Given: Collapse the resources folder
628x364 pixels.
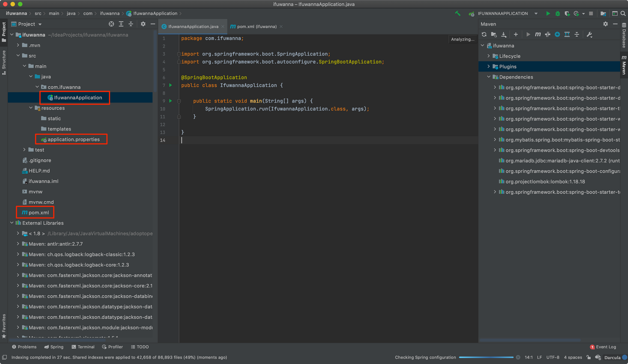Looking at the screenshot, I should pyautogui.click(x=31, y=108).
